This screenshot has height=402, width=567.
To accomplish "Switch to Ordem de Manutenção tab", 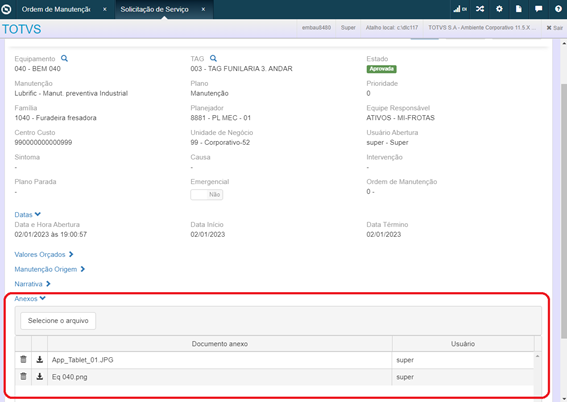I will click(x=56, y=9).
